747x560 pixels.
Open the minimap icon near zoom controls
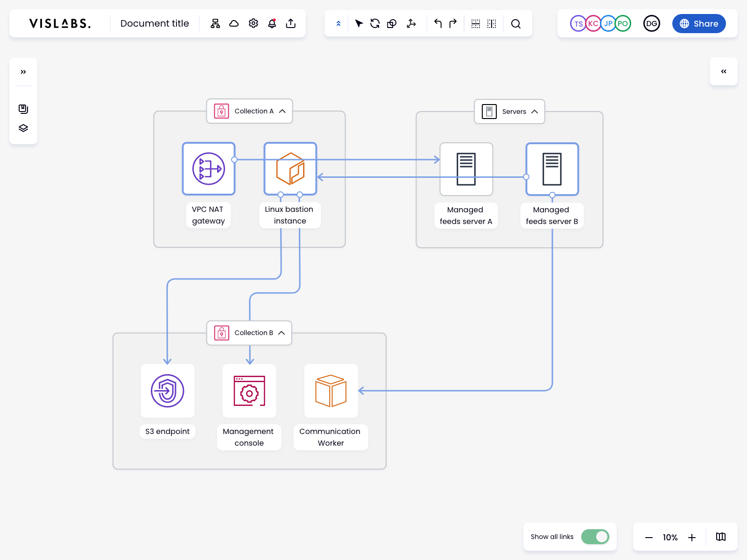[x=720, y=537]
